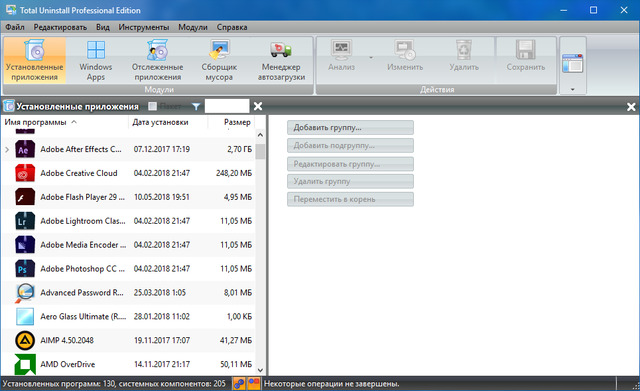
Task: Click the AMD OverDrive icon
Action: (x=25, y=364)
